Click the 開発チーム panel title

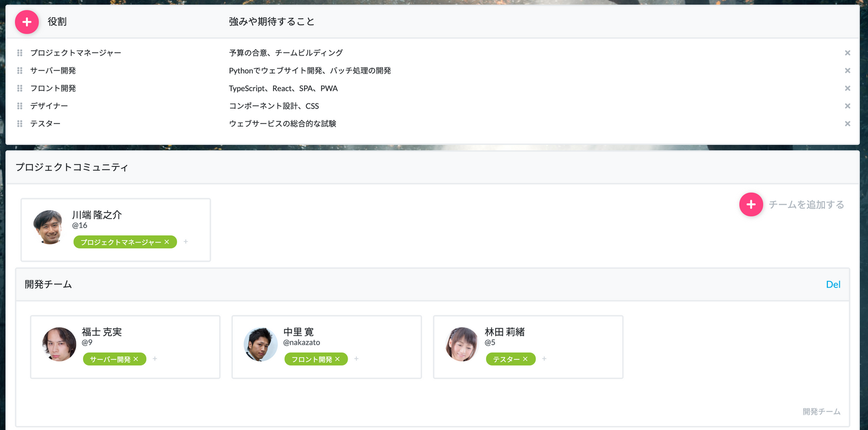click(x=49, y=284)
